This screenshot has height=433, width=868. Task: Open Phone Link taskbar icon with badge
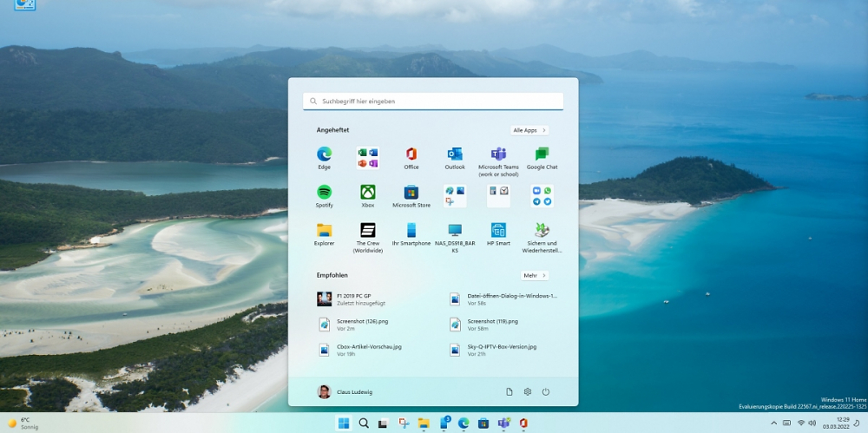(444, 423)
